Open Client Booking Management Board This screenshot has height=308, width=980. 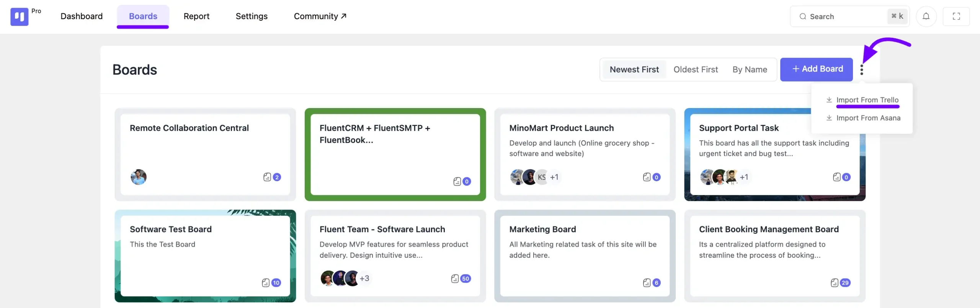click(775, 256)
